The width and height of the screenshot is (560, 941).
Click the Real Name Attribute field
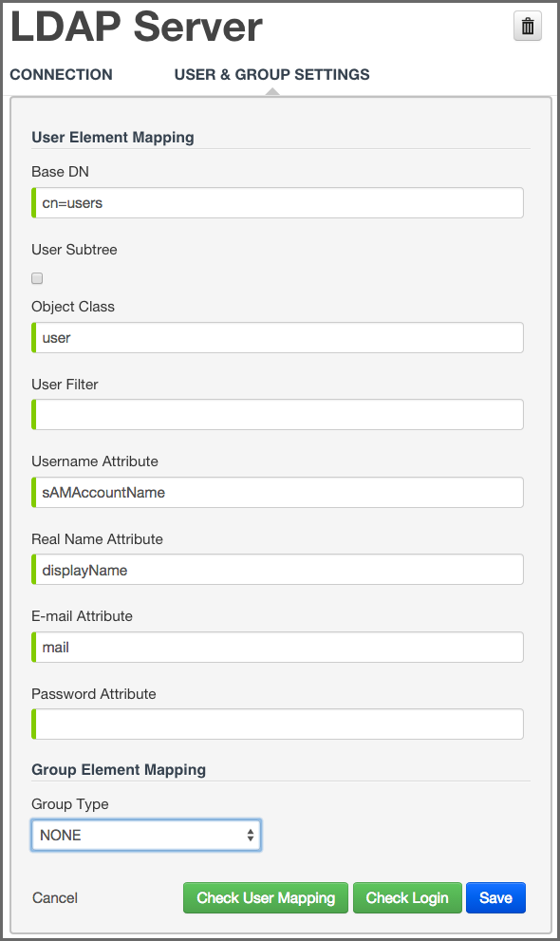click(278, 569)
